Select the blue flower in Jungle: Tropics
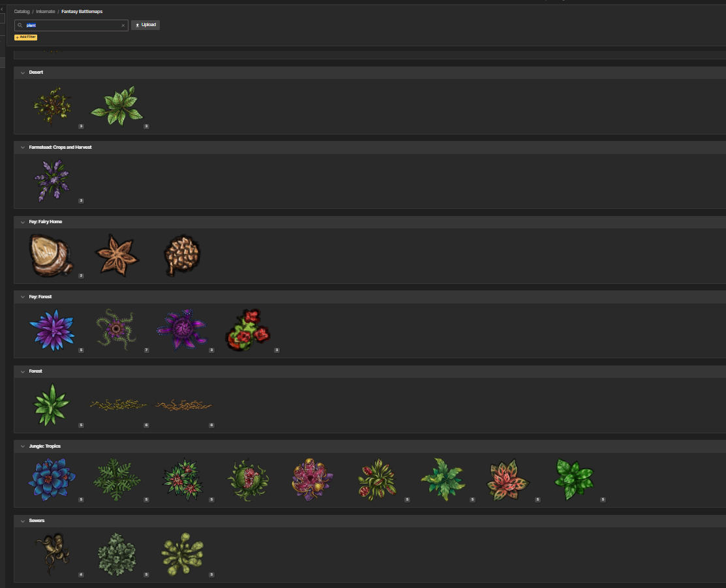Screen dimensions: 726x588 52,480
